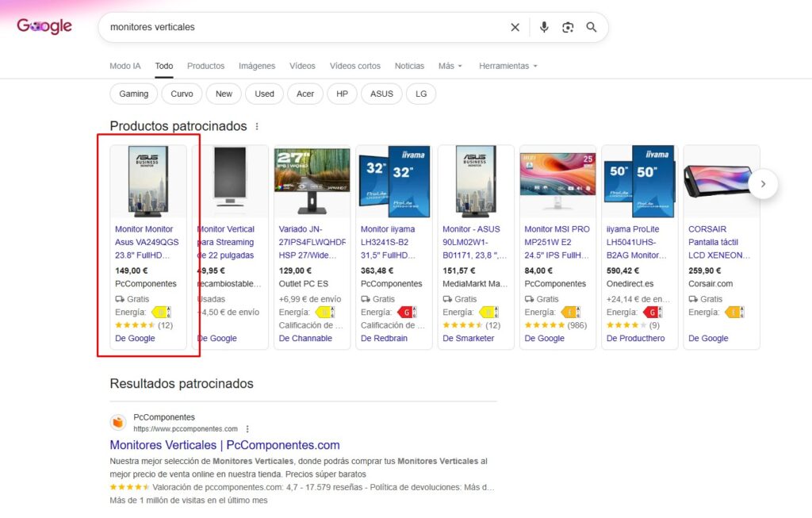Click inside the search field text
Image resolution: width=812 pixels, height=518 pixels.
pyautogui.click(x=152, y=27)
